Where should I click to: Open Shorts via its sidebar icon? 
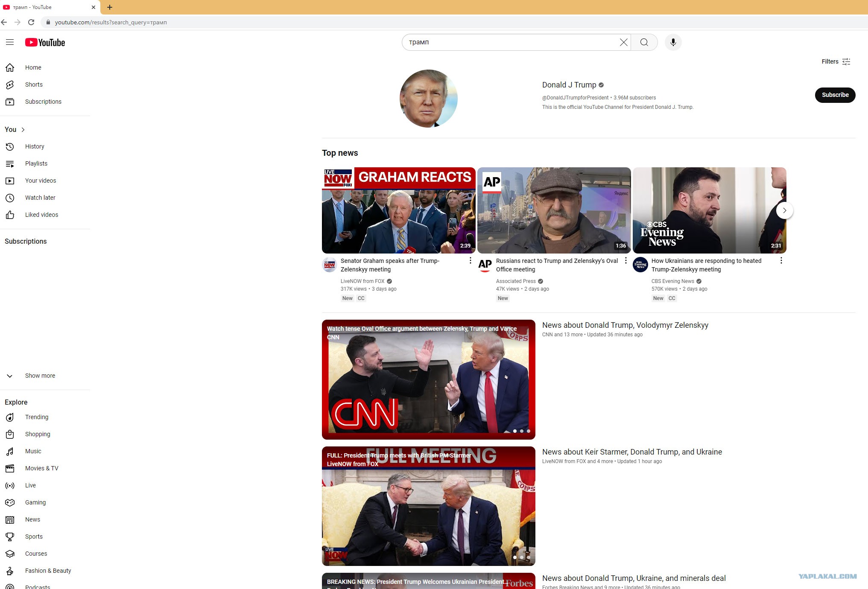point(10,85)
